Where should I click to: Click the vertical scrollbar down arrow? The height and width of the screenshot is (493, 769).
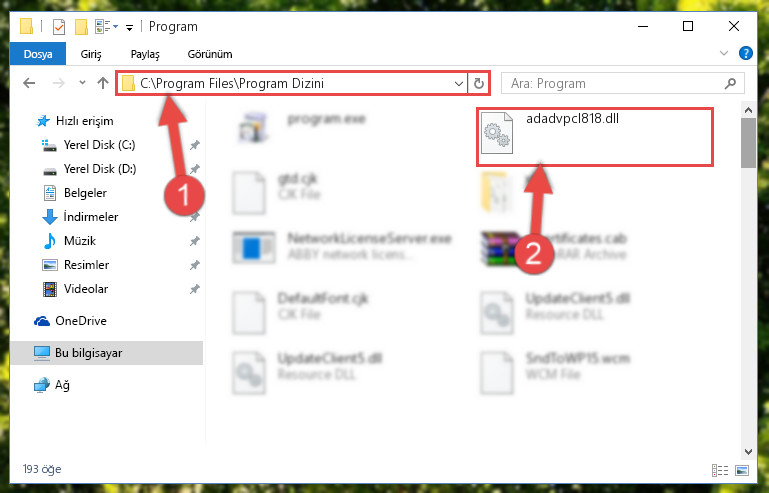coord(748,451)
